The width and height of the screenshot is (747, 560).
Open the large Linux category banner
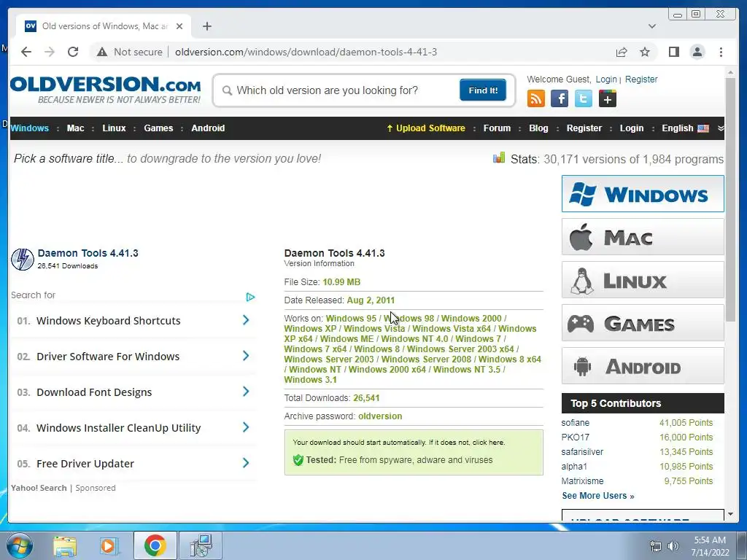[643, 280]
